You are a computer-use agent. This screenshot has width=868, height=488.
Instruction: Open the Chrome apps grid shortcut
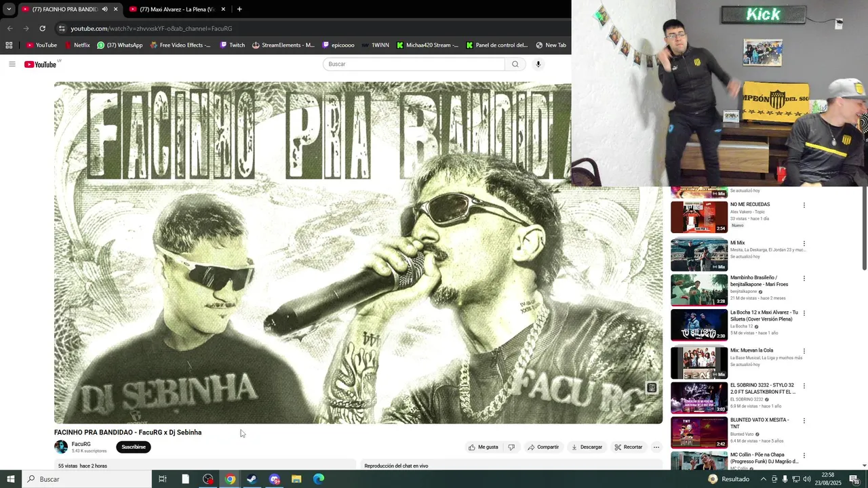pyautogui.click(x=9, y=45)
